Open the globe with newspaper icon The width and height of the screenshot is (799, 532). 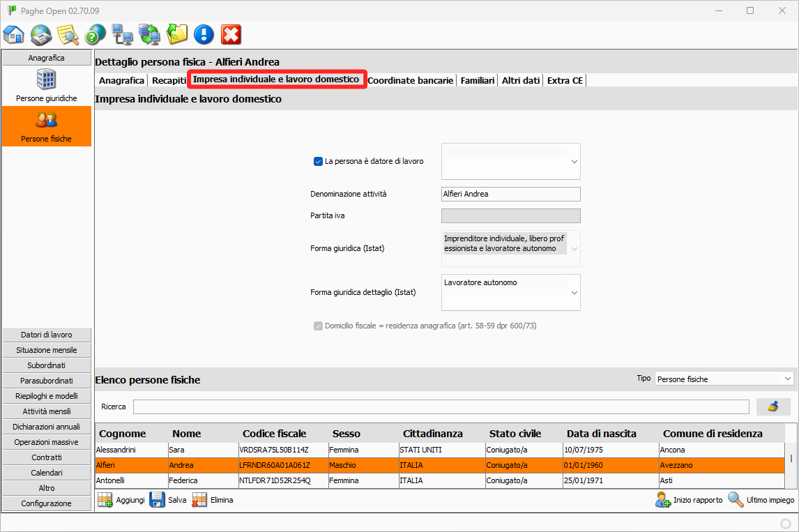click(41, 34)
